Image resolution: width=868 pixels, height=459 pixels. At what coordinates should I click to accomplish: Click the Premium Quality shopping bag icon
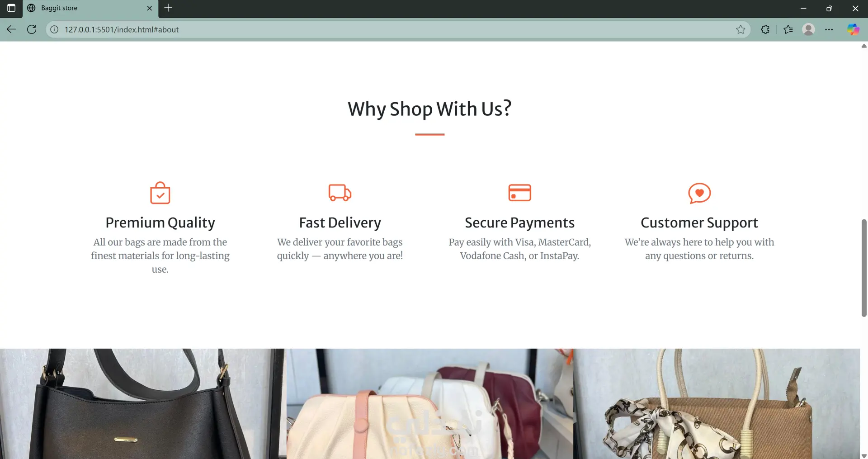(x=160, y=193)
